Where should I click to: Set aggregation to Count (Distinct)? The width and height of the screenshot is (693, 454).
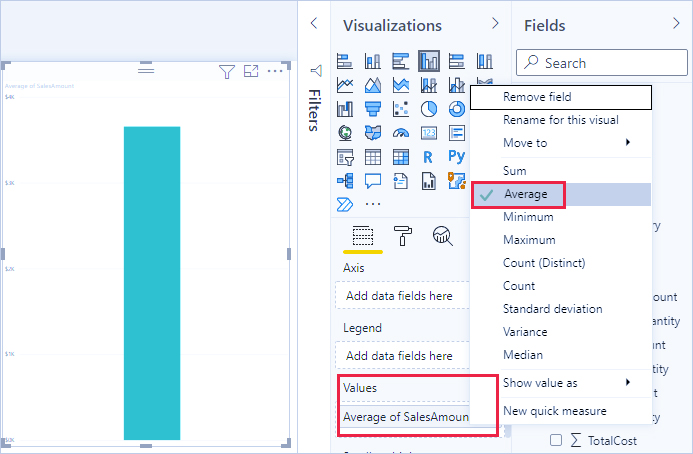(x=561, y=263)
